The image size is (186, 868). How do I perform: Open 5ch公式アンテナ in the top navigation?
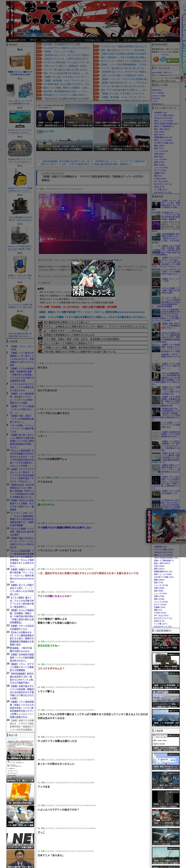(x=17, y=40)
